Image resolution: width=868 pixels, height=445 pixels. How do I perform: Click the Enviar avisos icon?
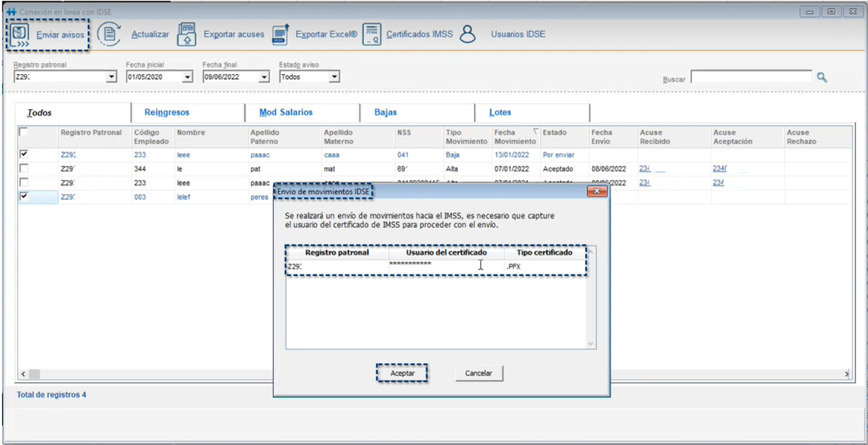tap(21, 34)
